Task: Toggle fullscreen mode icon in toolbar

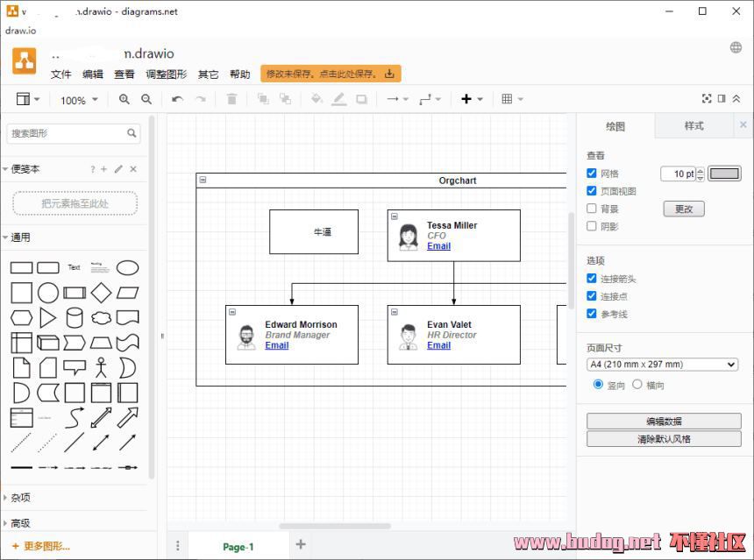Action: (x=707, y=99)
